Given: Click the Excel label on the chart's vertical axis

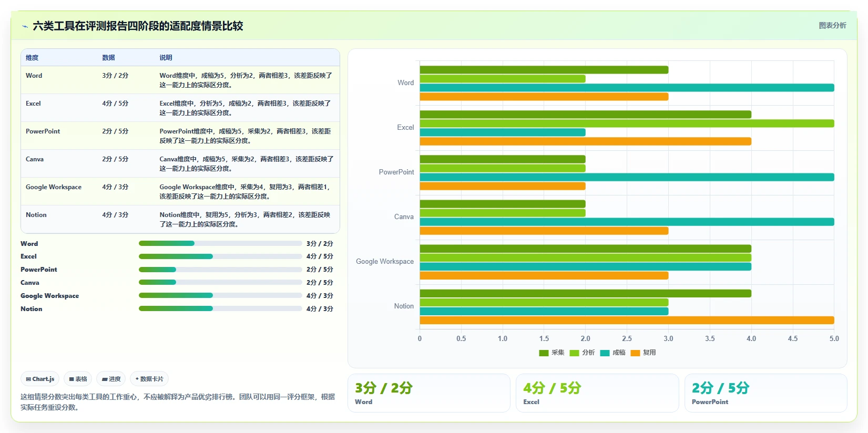Looking at the screenshot, I should coord(405,127).
